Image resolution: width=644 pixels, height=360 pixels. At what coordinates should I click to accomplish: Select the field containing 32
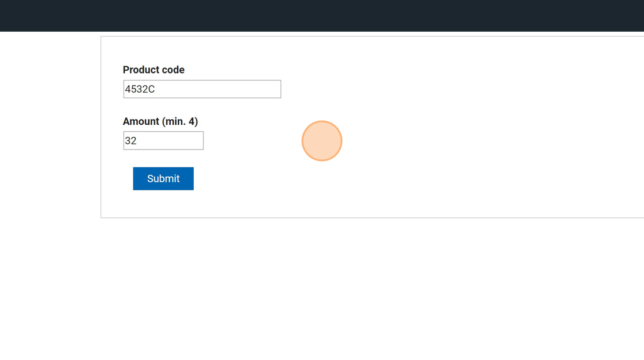tap(163, 141)
